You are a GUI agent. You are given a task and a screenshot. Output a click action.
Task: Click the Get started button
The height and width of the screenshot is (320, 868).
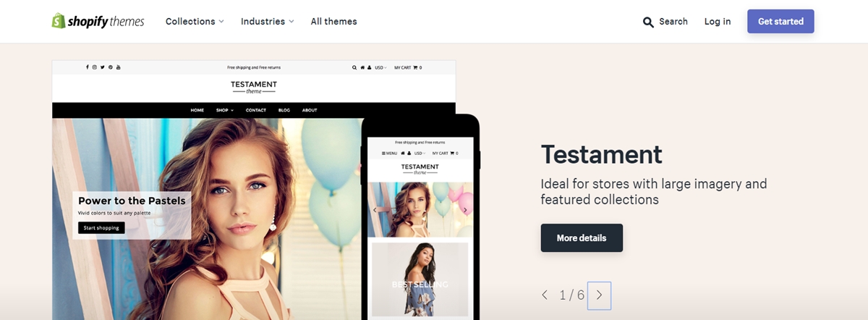click(780, 22)
